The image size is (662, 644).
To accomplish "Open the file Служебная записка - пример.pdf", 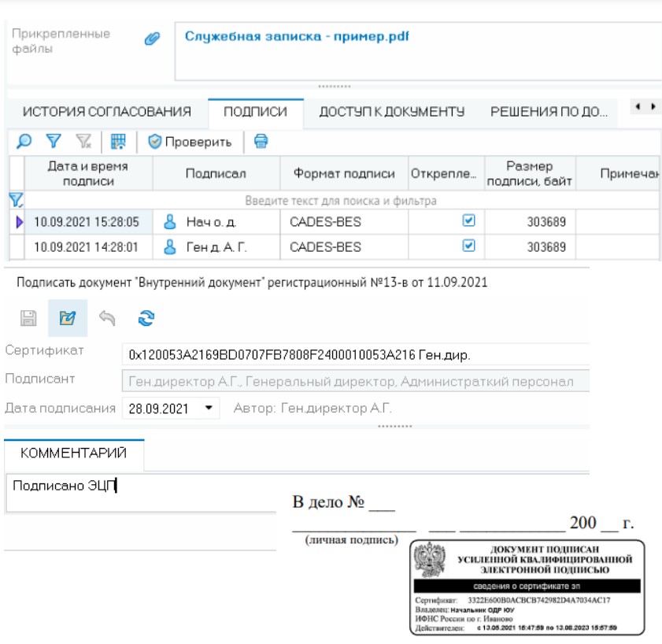I will coord(265,35).
